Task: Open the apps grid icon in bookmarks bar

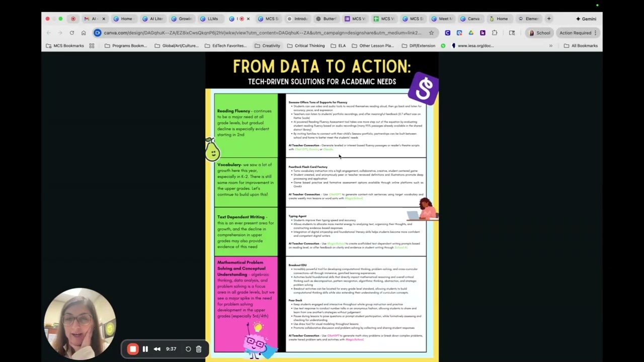Action: click(x=92, y=46)
